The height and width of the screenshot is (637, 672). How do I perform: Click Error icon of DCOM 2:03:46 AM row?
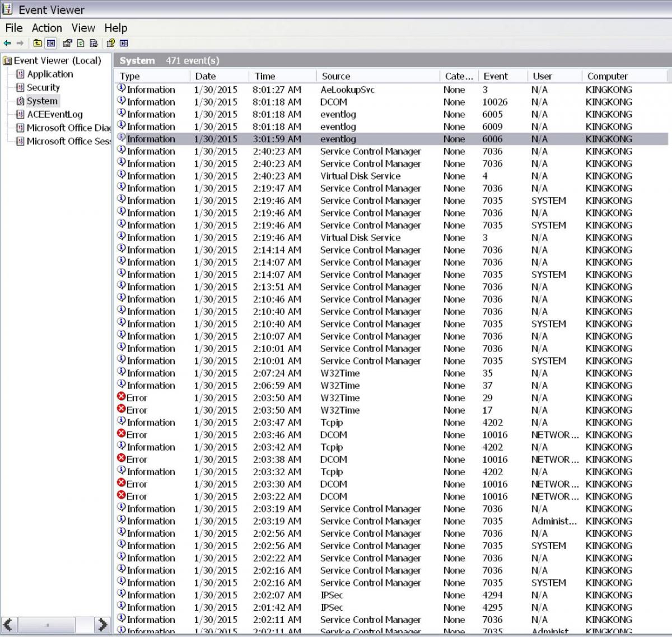point(121,434)
